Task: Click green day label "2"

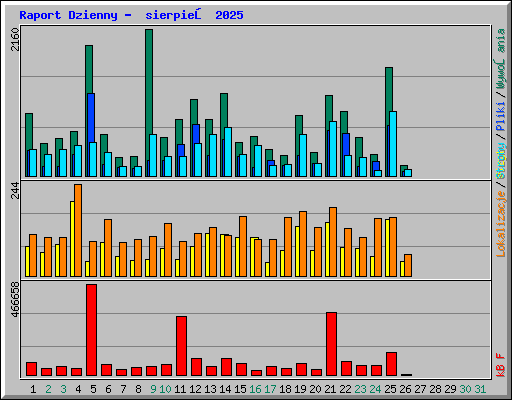Action: [x=48, y=389]
